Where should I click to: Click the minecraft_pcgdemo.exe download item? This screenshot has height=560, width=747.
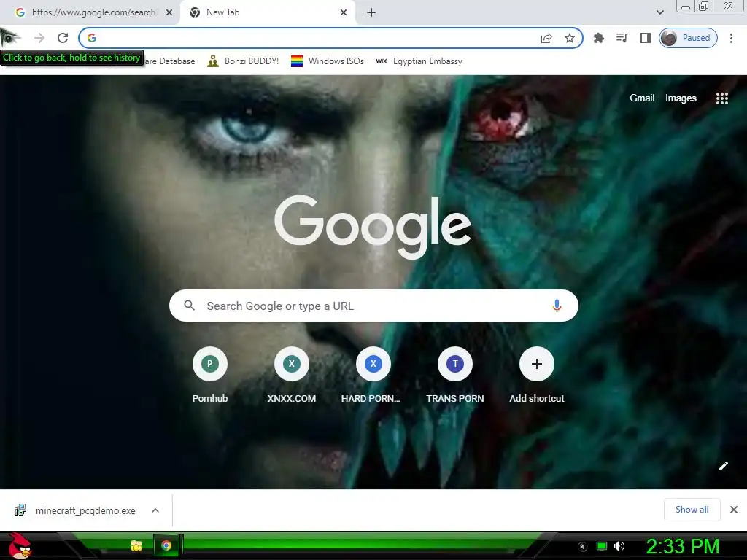85,510
